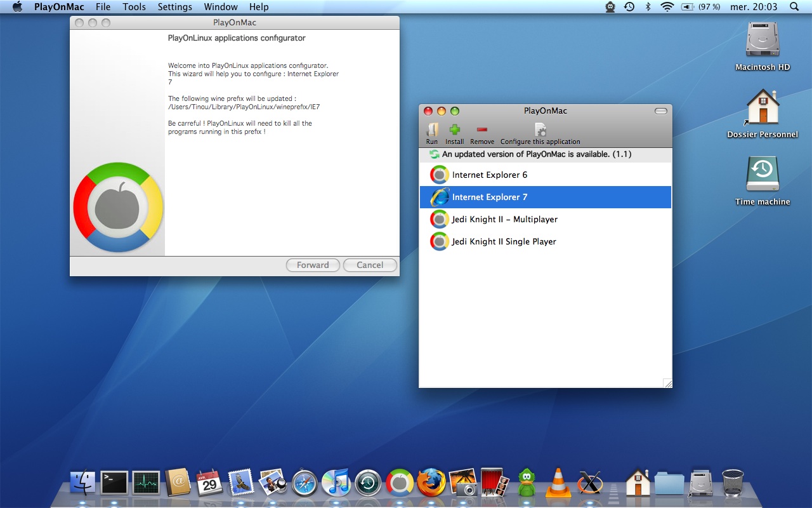This screenshot has height=508, width=812.
Task: Select Jedi Knight II Single Player
Action: 546,241
